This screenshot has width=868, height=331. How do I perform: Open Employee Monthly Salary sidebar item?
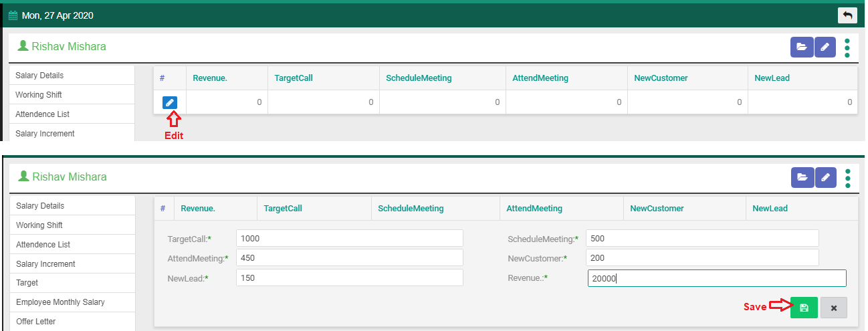(60, 302)
